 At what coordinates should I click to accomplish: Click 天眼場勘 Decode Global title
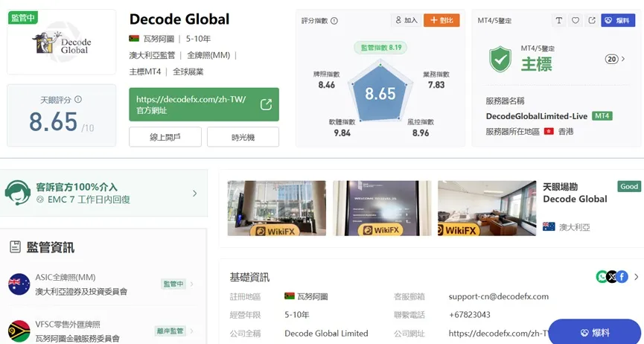coord(575,193)
